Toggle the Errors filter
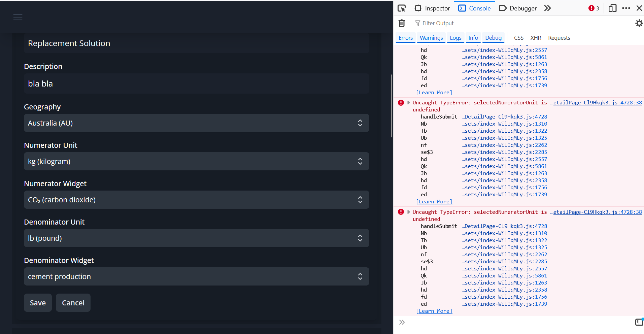The height and width of the screenshot is (334, 644). (406, 38)
